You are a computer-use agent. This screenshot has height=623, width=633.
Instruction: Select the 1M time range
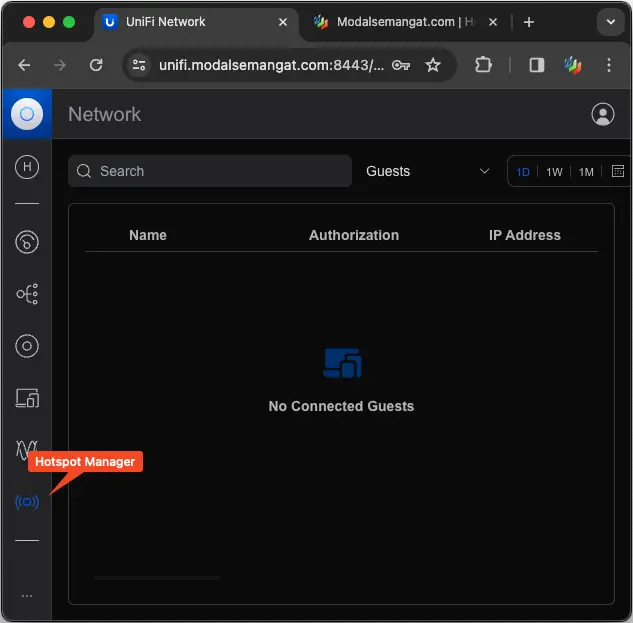586,172
